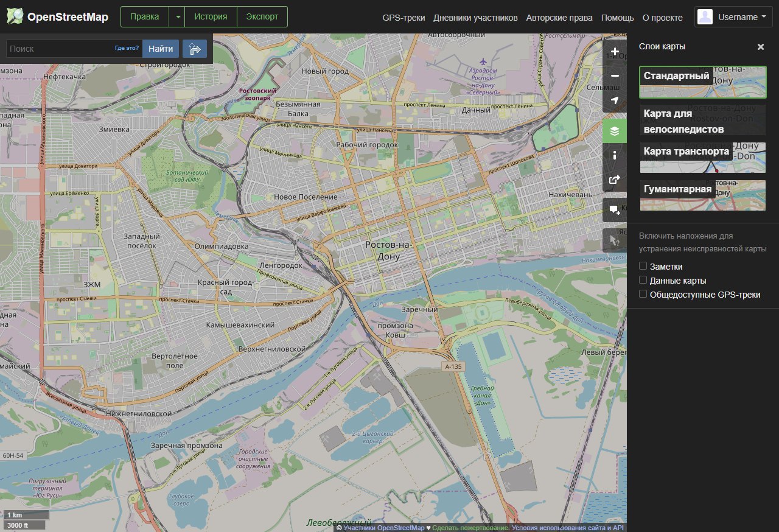Image resolution: width=779 pixels, height=532 pixels.
Task: Open directions with the arrow icon
Action: tap(195, 49)
